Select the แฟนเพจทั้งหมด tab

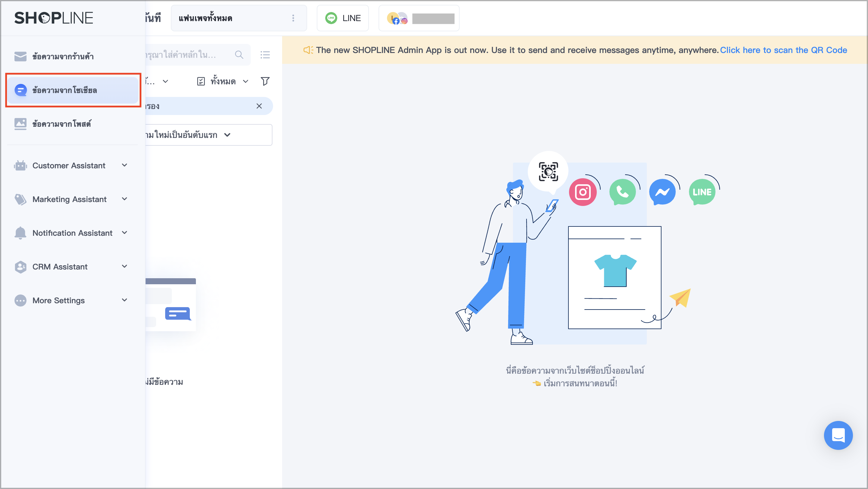239,18
